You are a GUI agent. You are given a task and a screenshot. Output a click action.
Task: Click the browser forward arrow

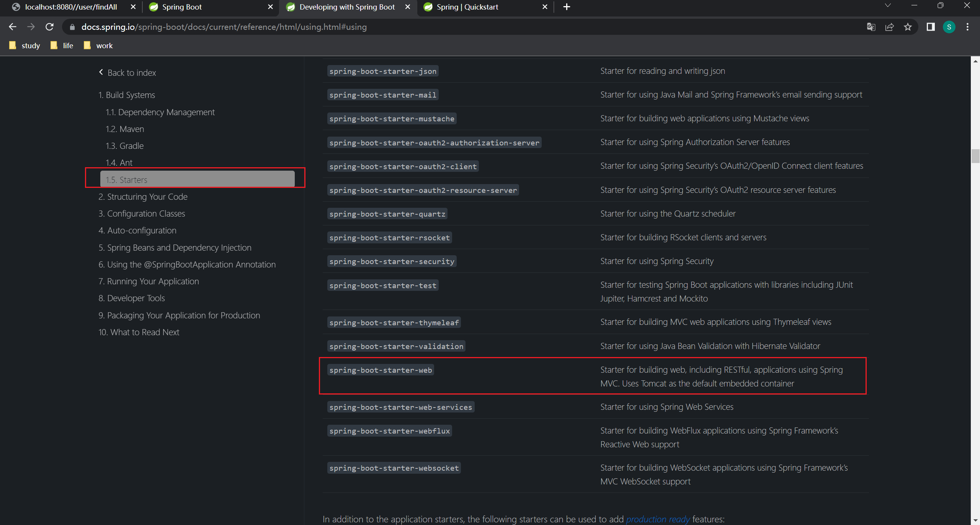coord(31,27)
